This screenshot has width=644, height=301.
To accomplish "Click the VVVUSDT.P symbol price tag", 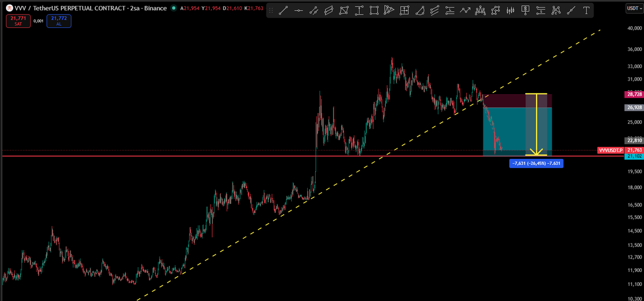I will tap(610, 150).
